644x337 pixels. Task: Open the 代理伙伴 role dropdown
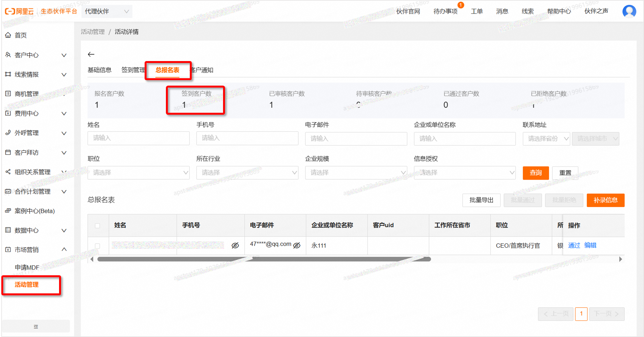point(107,12)
